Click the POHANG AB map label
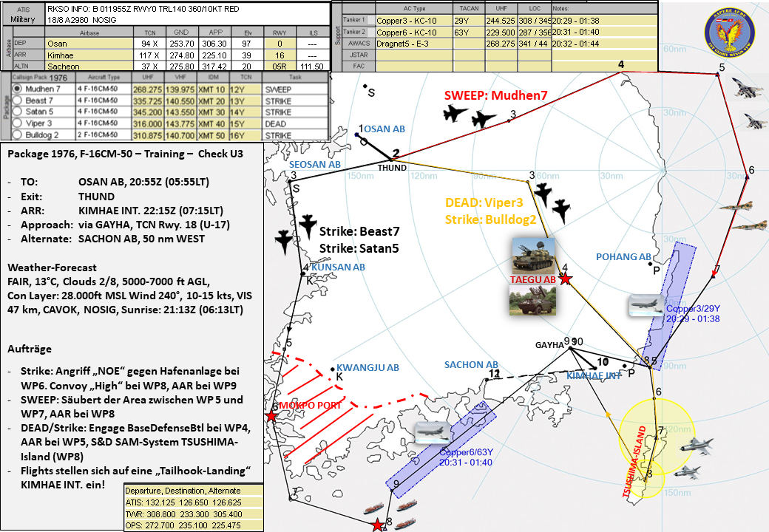Image resolution: width=769 pixels, height=532 pixels. [623, 256]
